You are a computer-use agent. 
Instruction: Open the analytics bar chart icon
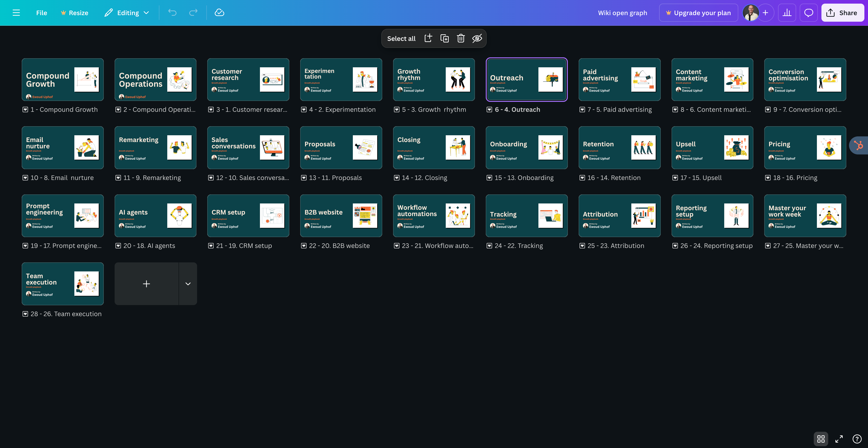tap(787, 13)
